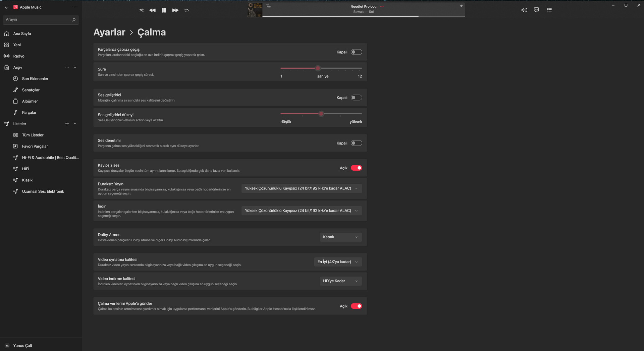The height and width of the screenshot is (351, 644).
Task: Skip to the previous track
Action: coord(152,10)
